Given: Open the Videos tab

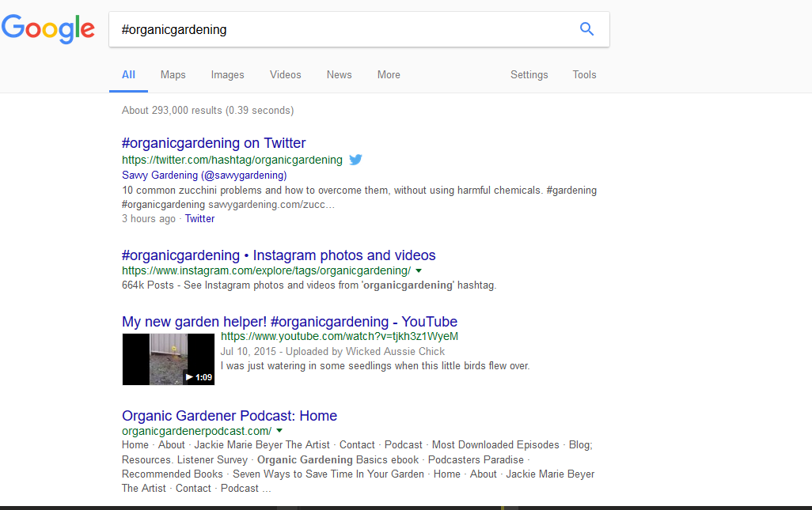Looking at the screenshot, I should pyautogui.click(x=286, y=74).
